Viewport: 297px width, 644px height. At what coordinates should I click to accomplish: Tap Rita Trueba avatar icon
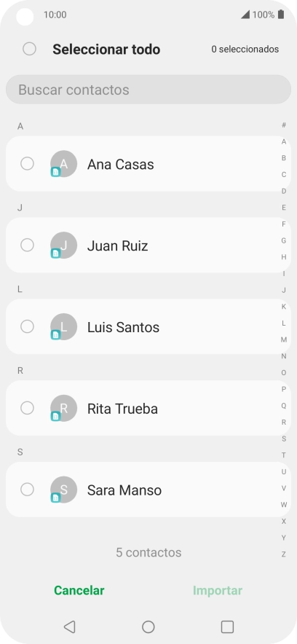[x=63, y=408]
